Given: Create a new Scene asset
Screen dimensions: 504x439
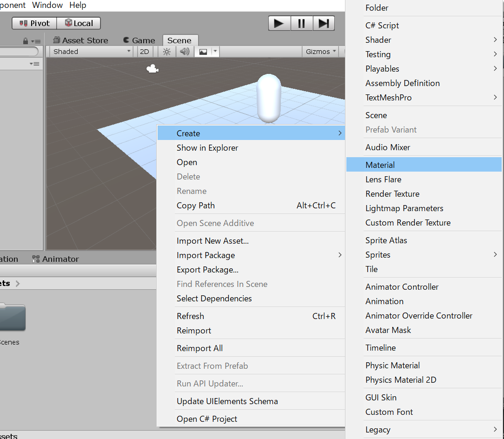Looking at the screenshot, I should pyautogui.click(x=424, y=115).
